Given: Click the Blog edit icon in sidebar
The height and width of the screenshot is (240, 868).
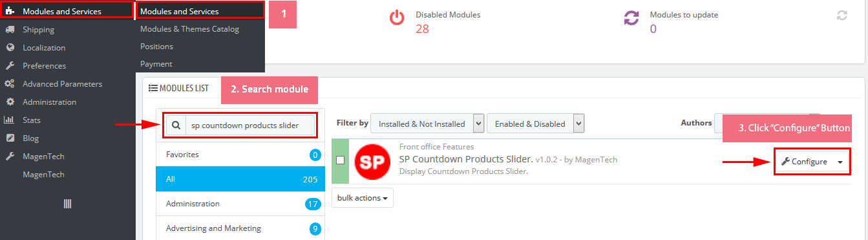Looking at the screenshot, I should [10, 138].
